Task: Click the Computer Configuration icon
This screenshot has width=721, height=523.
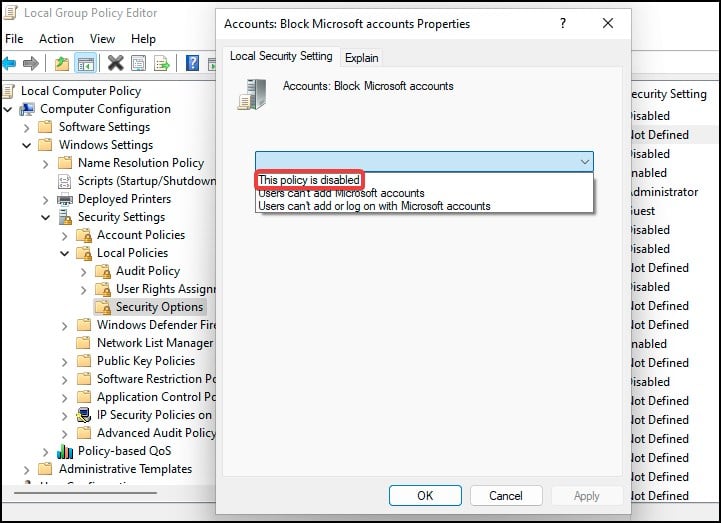Action: 27,109
